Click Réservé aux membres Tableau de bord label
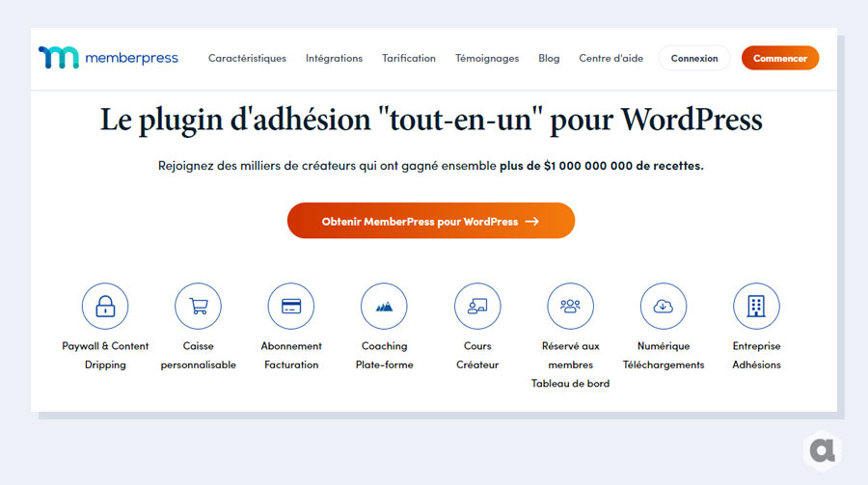The width and height of the screenshot is (868, 485). pos(571,364)
